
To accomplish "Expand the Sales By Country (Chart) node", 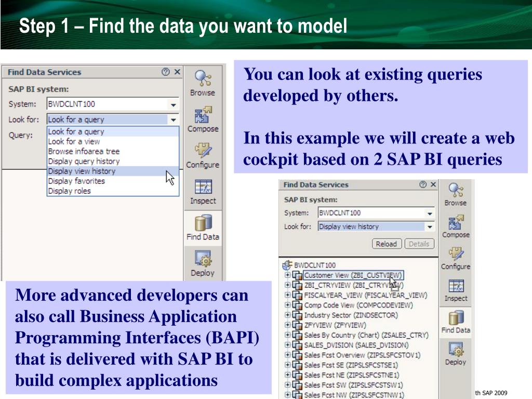I will pyautogui.click(x=287, y=335).
